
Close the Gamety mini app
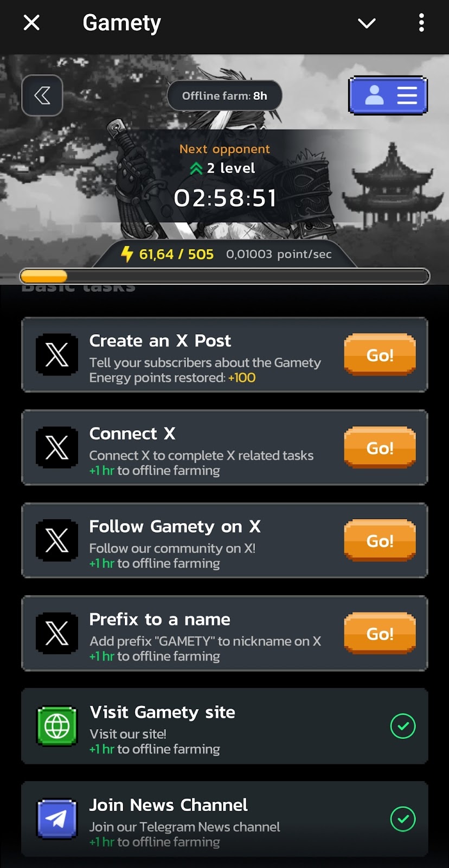(x=31, y=23)
